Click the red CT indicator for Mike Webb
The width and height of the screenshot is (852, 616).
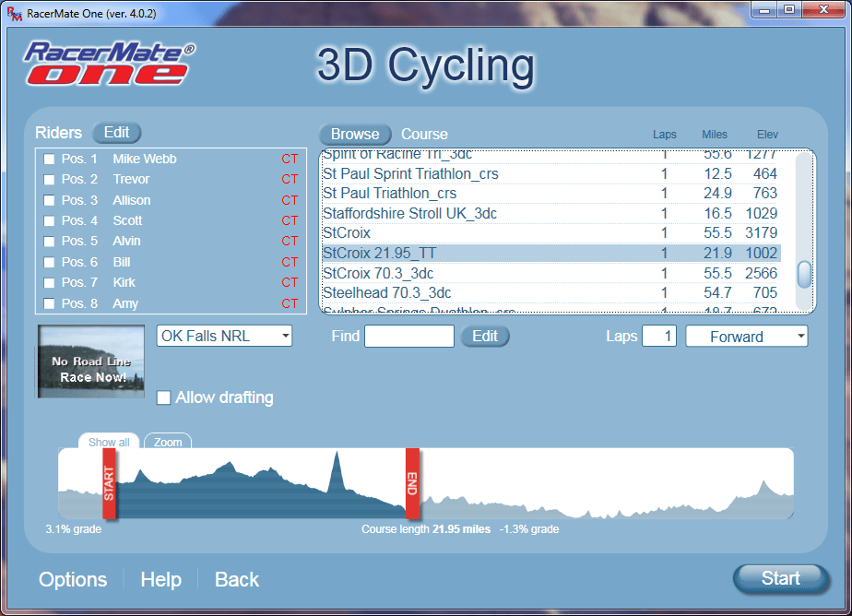pos(290,159)
